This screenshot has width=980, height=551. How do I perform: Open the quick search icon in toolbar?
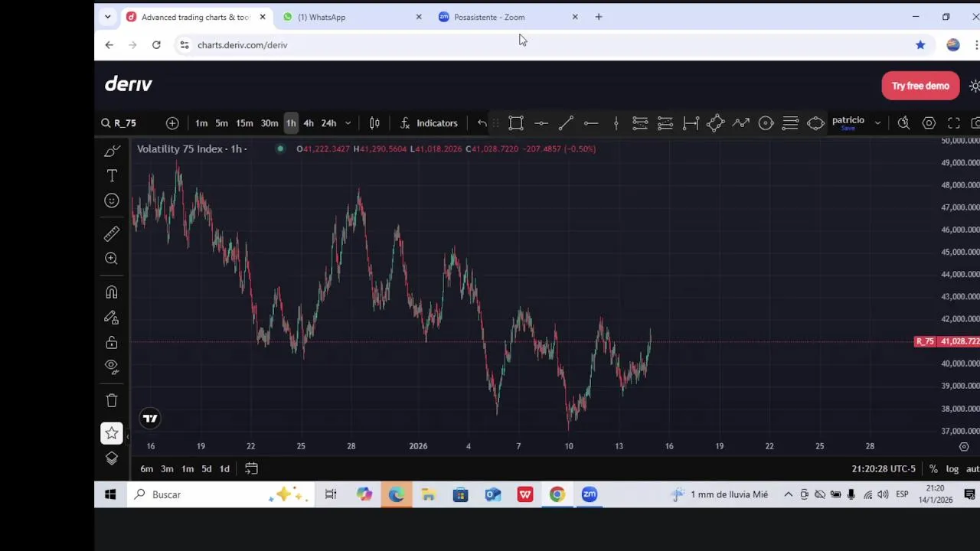[903, 123]
